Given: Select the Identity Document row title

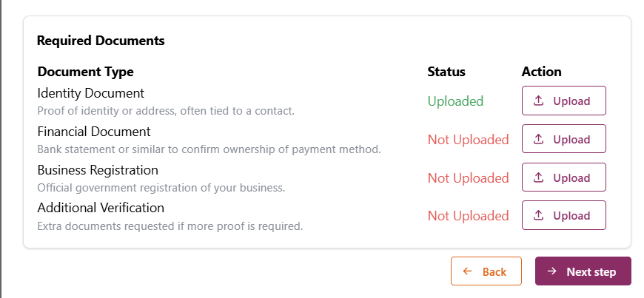Looking at the screenshot, I should (91, 93).
